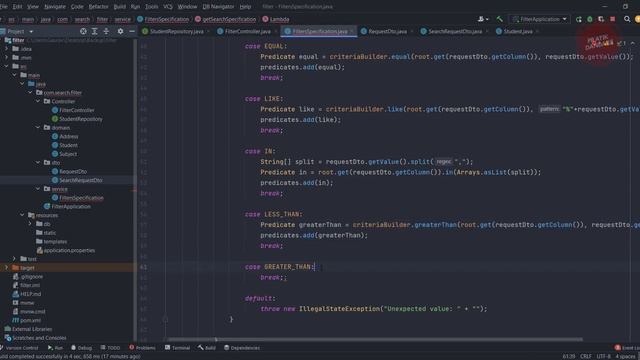640x360 pixels.
Task: Click the editor horizontal scrollbar
Action: 375,339
